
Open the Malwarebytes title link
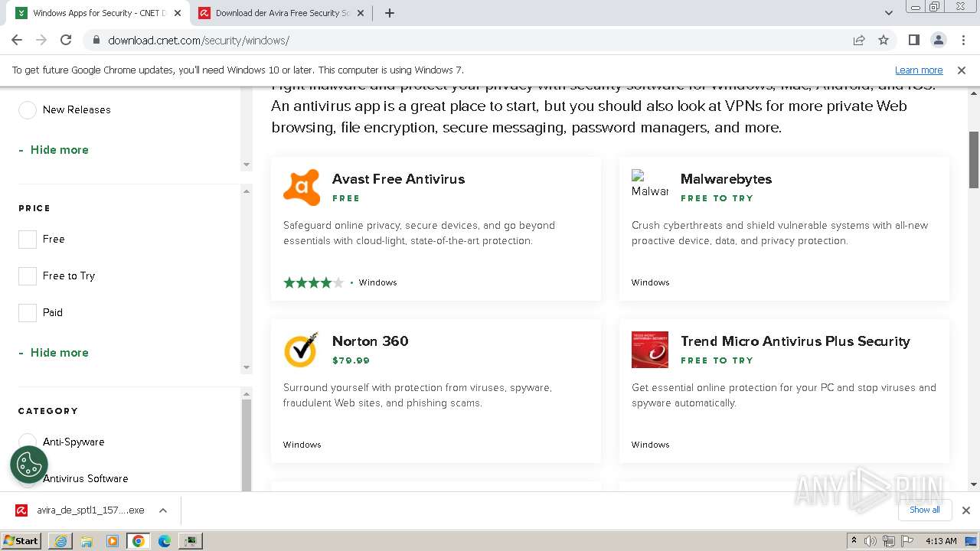(726, 179)
